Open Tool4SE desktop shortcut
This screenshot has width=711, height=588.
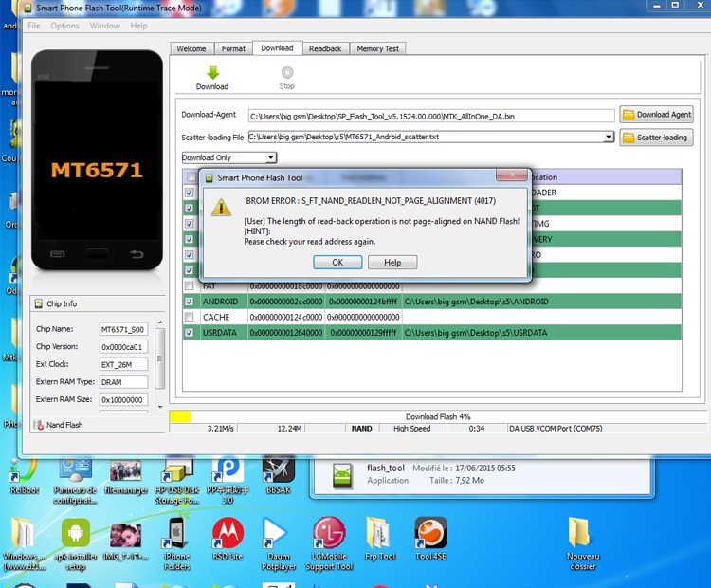(430, 539)
